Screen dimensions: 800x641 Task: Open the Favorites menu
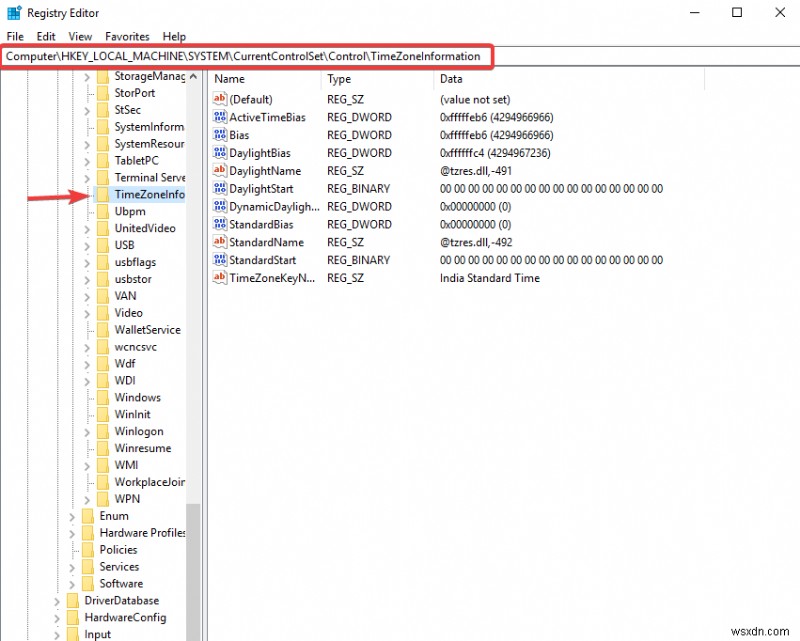tap(126, 36)
